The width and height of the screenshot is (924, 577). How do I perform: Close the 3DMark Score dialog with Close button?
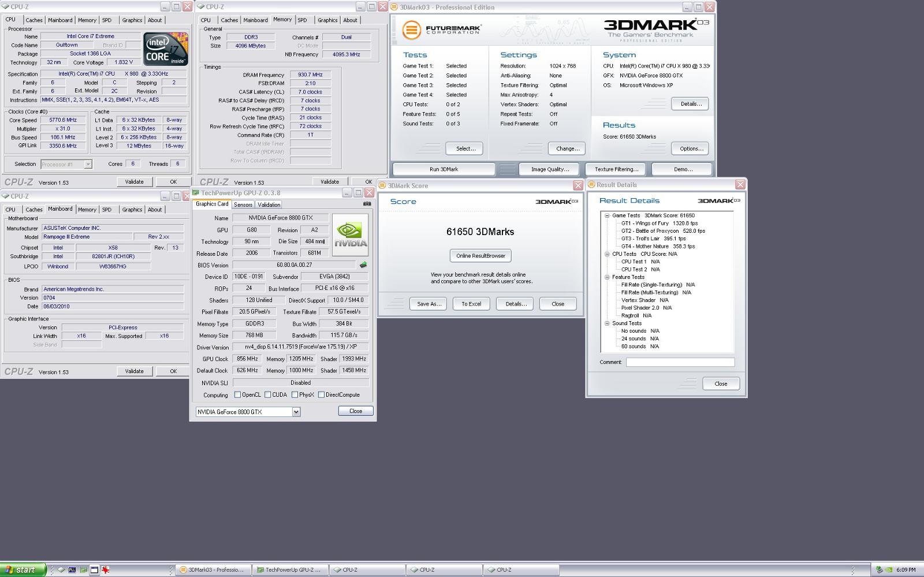pos(558,304)
